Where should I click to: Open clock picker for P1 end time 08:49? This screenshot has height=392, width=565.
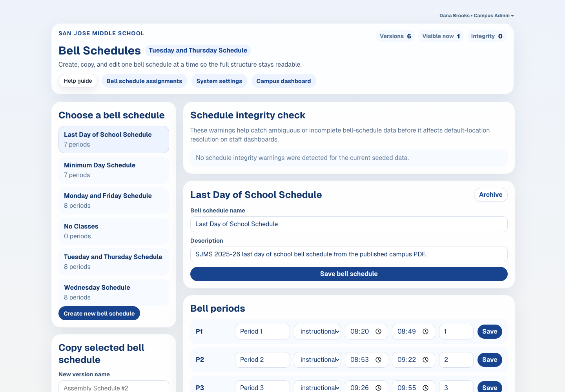(x=425, y=332)
